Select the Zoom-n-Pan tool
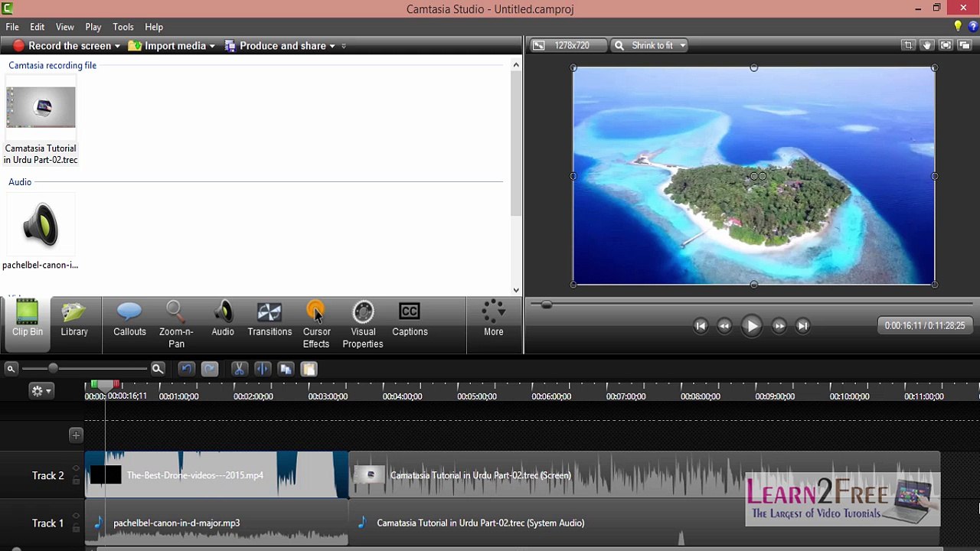The image size is (980, 551). 176,324
